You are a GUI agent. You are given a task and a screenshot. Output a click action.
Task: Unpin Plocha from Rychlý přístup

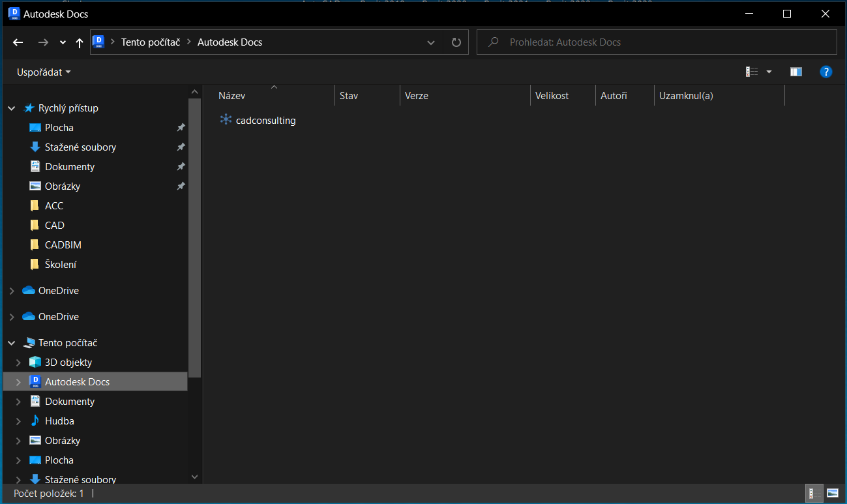tap(181, 128)
